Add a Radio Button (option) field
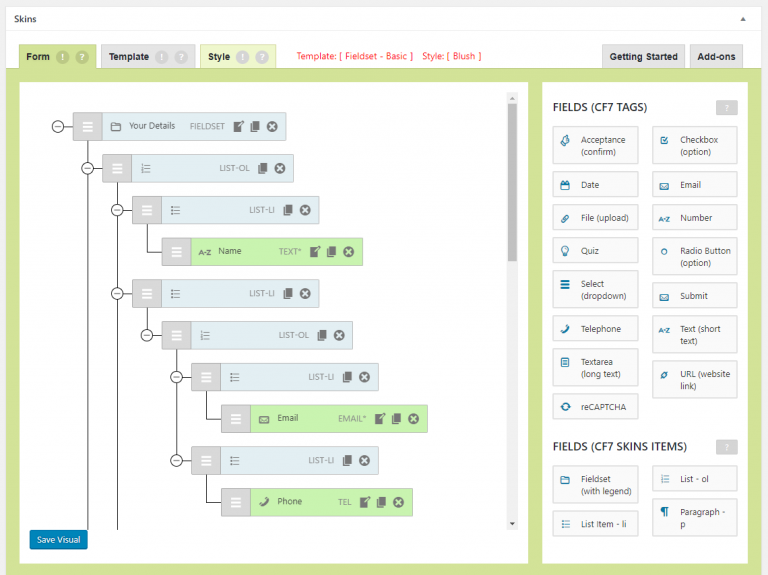Viewport: 768px width, 575px height. 695,257
